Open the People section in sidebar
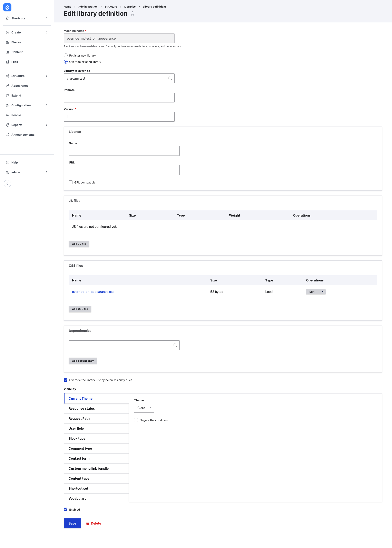This screenshot has height=548, width=392. pyautogui.click(x=16, y=115)
